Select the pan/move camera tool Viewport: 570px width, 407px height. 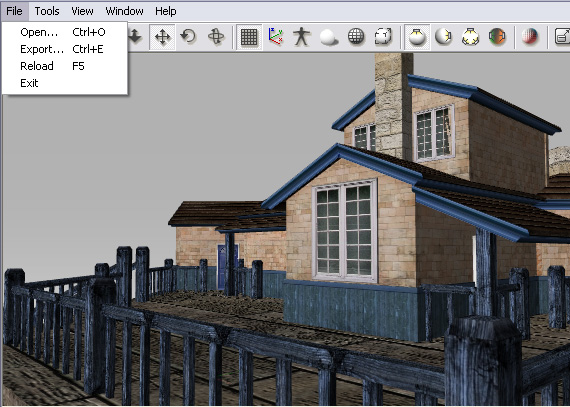[x=162, y=37]
